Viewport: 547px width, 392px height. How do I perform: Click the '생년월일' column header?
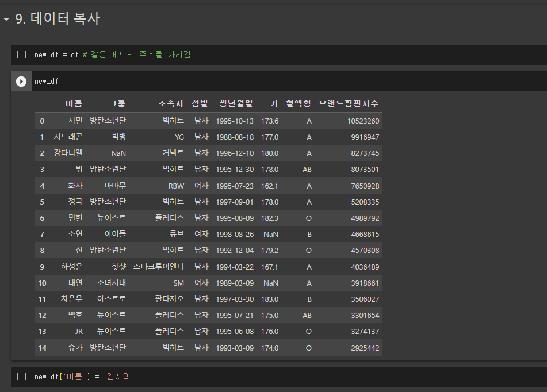(x=236, y=103)
